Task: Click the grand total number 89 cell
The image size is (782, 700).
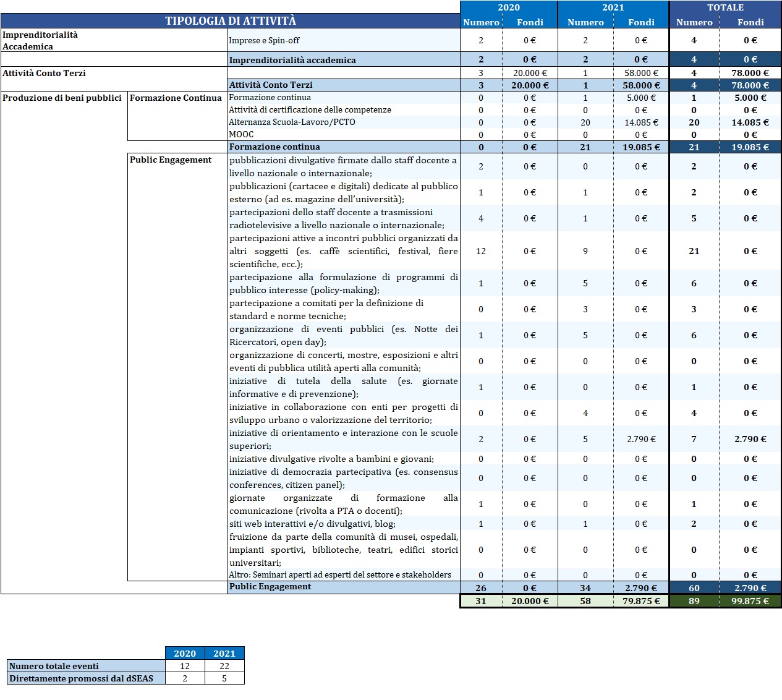Action: (694, 601)
